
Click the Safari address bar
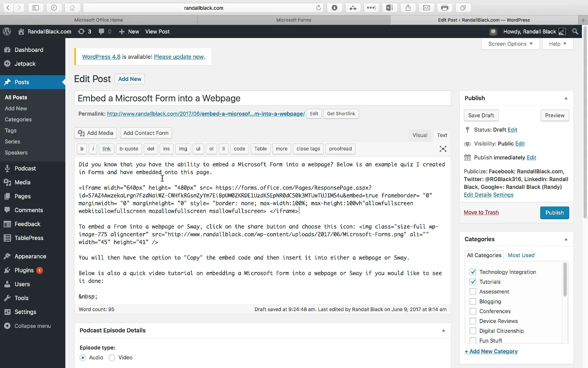tap(204, 8)
